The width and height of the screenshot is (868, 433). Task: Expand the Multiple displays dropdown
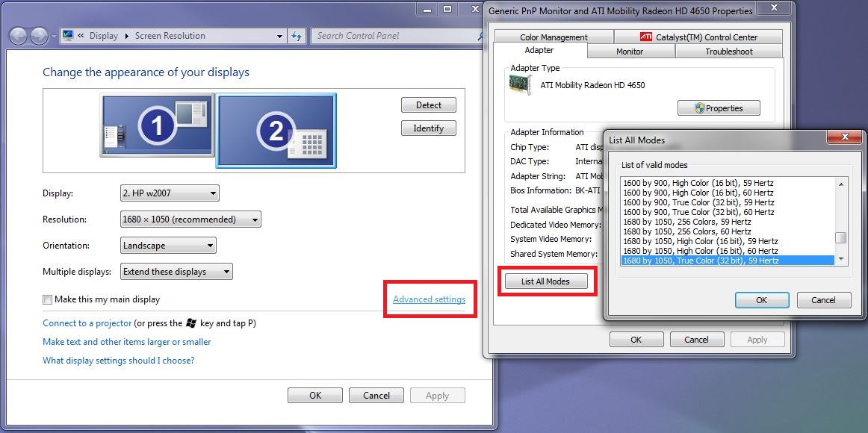click(176, 272)
